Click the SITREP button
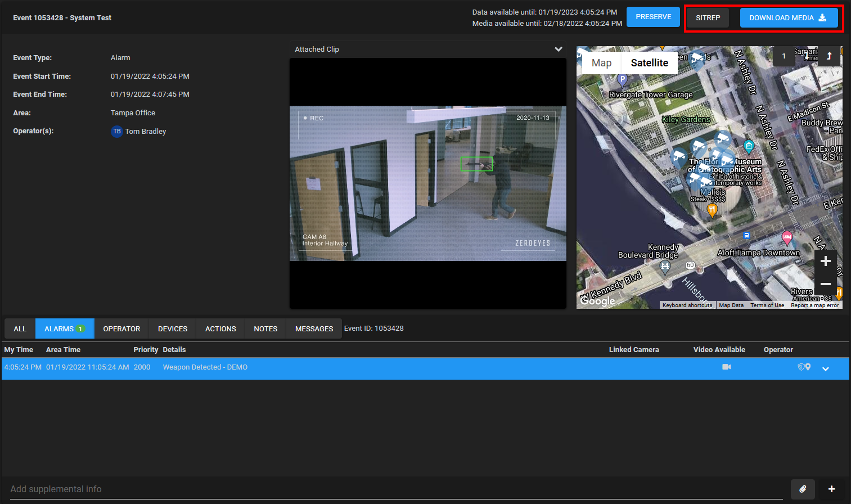This screenshot has height=504, width=851. tap(708, 17)
